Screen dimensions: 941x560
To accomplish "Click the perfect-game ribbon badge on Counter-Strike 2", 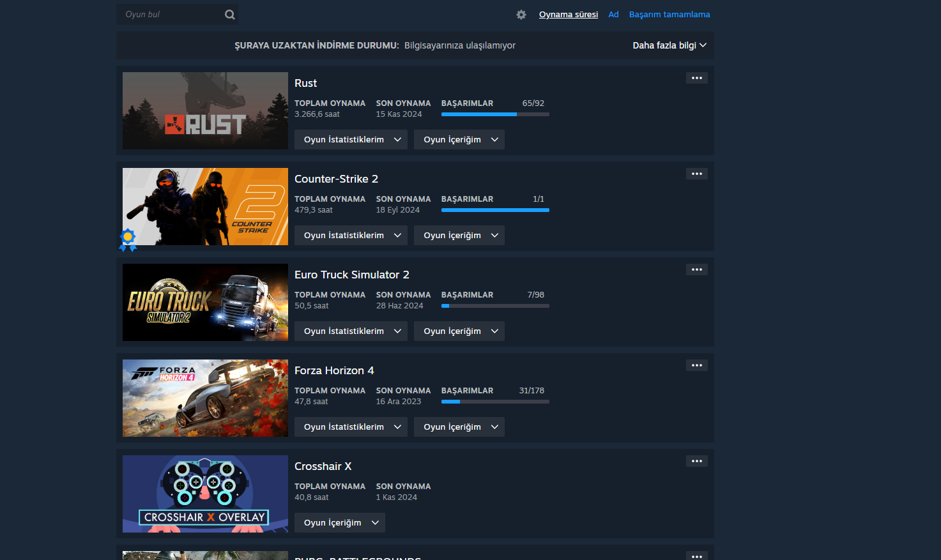I will [128, 239].
